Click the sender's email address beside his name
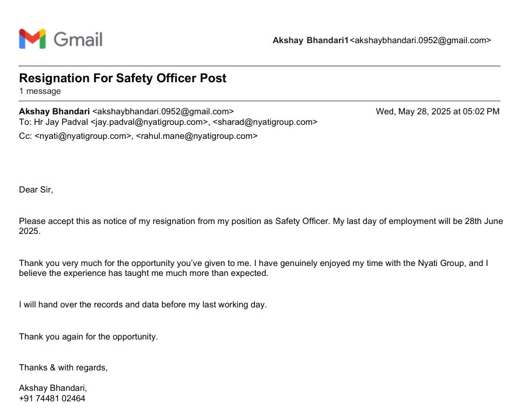Viewport: 532px width, 420px height. point(163,111)
